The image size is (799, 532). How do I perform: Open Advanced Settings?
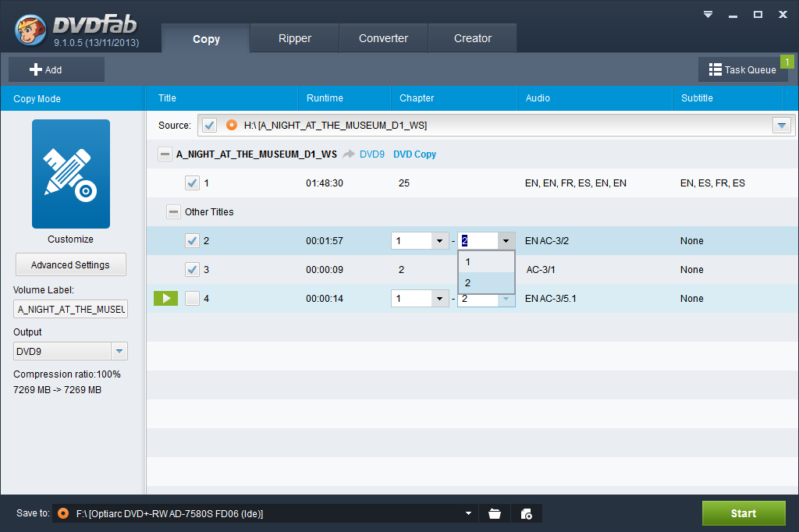(70, 264)
